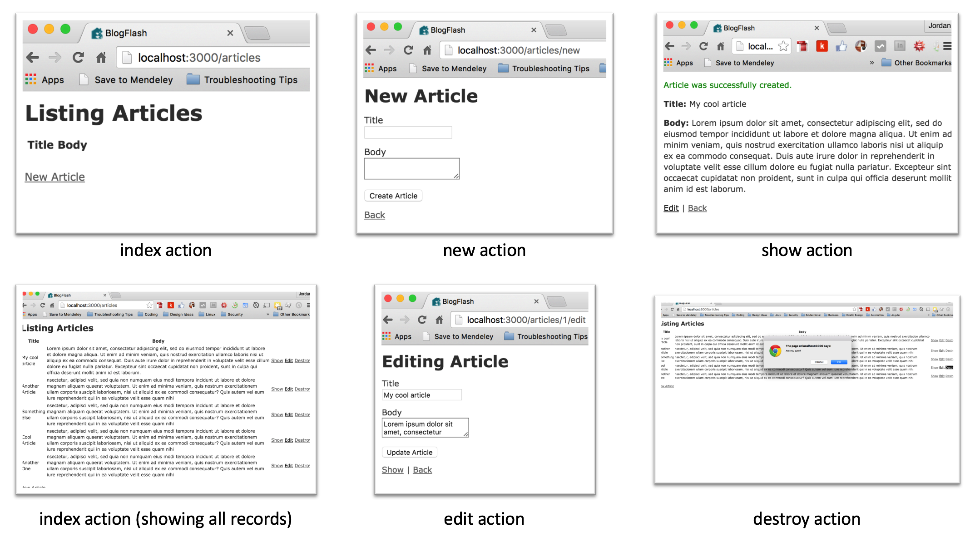Click cast extension icon in all-records index toolbar

click(x=267, y=305)
